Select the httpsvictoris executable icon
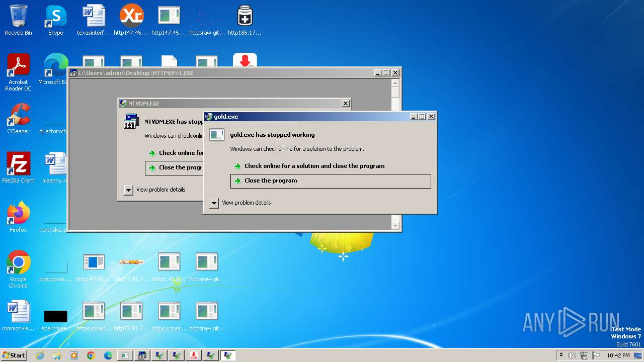 coord(169,316)
